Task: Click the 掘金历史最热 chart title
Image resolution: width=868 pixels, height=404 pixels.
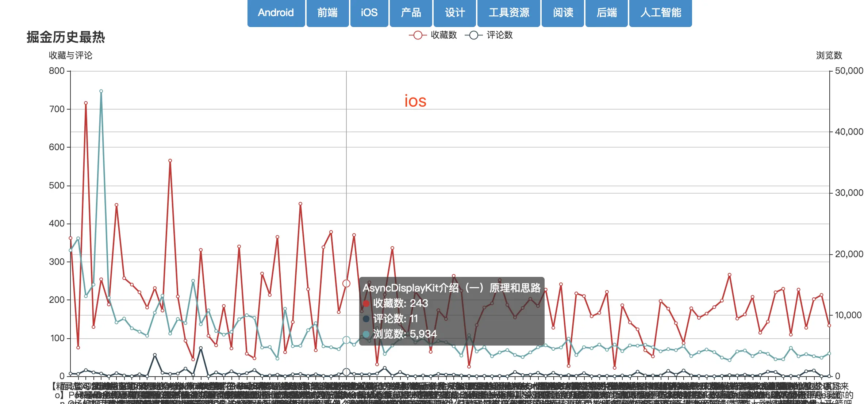Action: (x=66, y=37)
